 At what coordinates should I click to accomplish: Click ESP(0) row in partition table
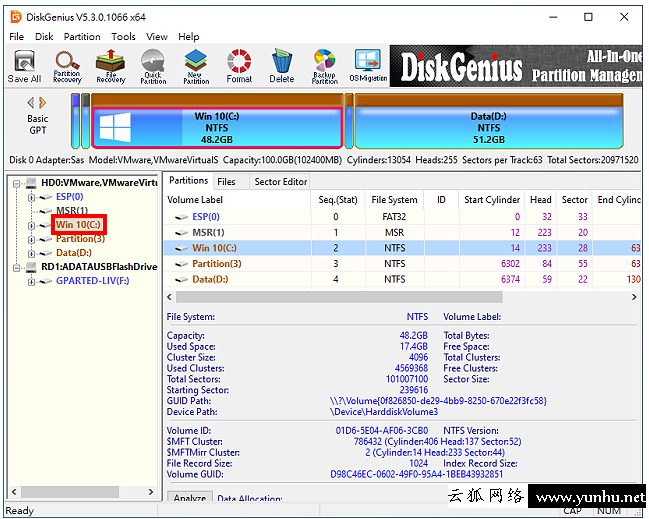402,217
